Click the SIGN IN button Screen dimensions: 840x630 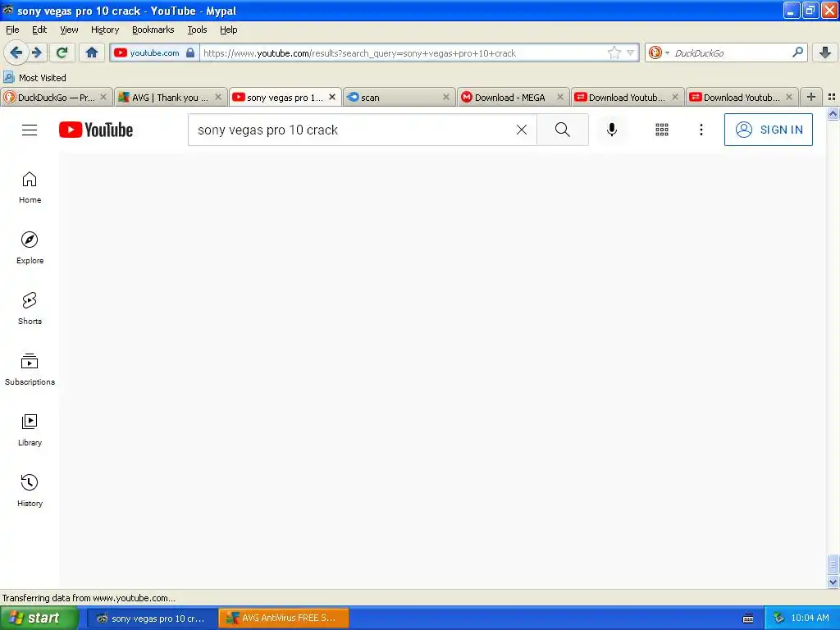[x=768, y=130]
